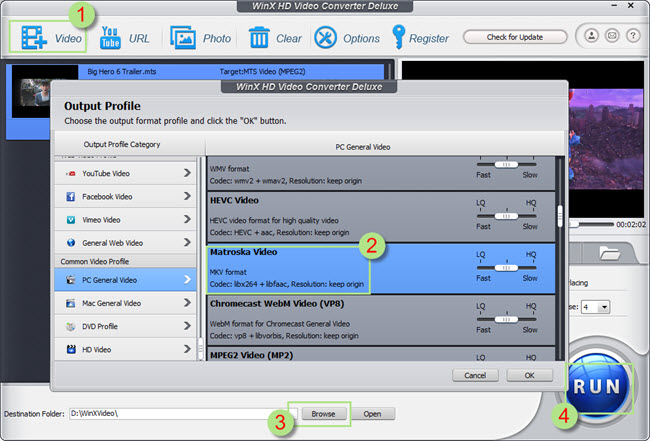Open help question mark icon
Viewport: 650px width, 441px height.
[633, 36]
